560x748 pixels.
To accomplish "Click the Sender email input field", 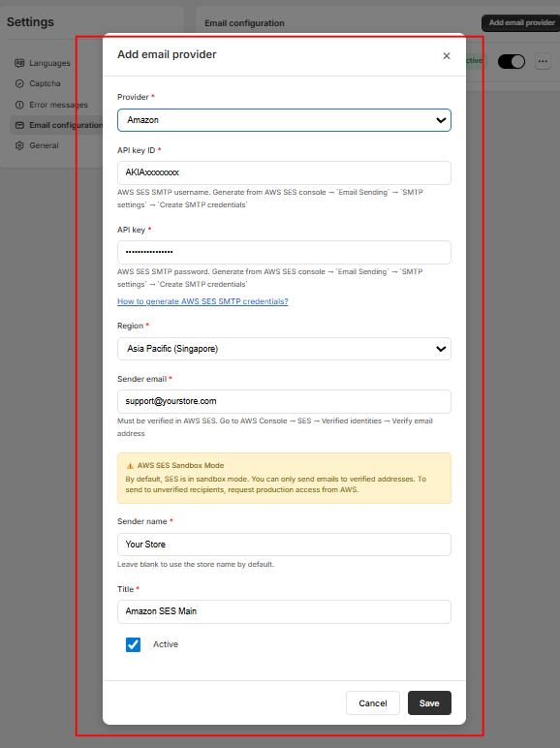I will [x=284, y=402].
